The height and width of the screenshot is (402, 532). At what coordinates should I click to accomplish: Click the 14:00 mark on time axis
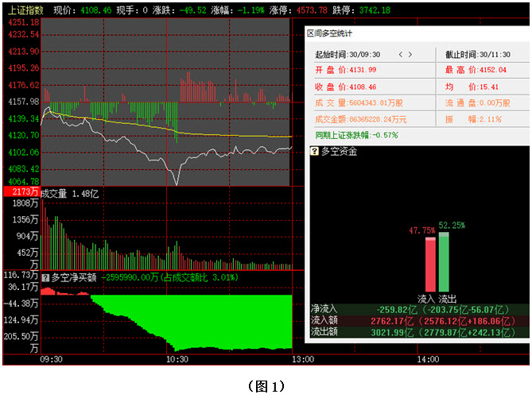428,360
